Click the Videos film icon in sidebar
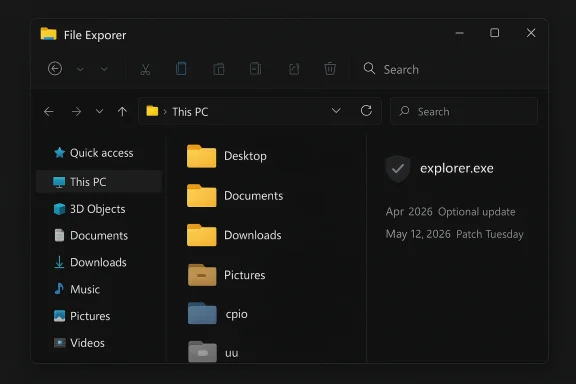The image size is (576, 384). 59,343
